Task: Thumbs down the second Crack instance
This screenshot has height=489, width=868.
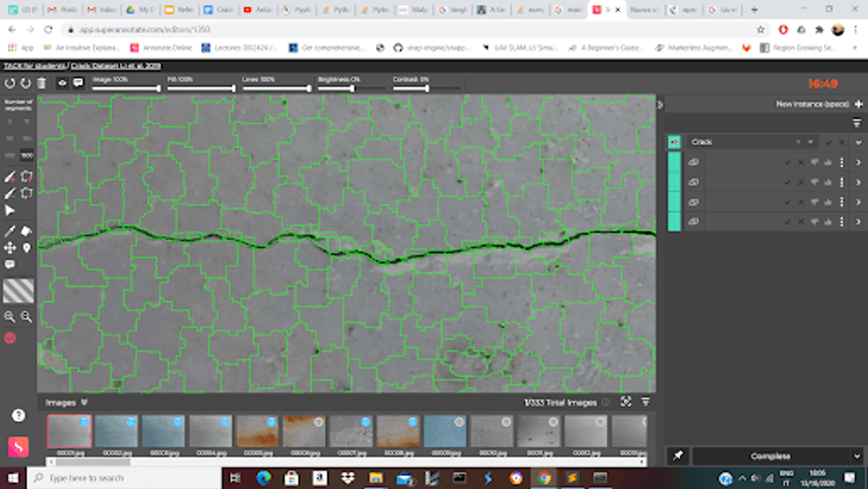Action: (815, 182)
